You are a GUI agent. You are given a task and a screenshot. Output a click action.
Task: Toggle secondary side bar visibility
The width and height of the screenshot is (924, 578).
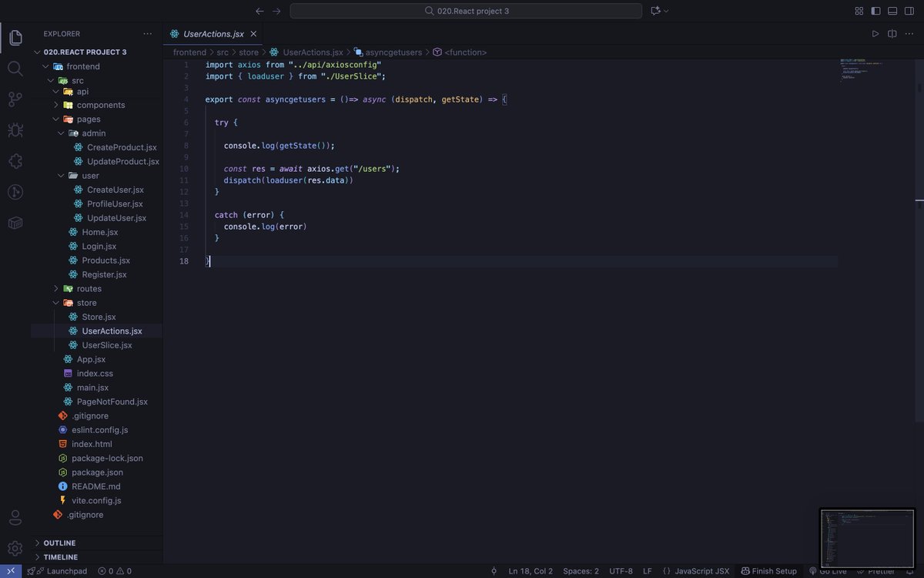click(x=909, y=11)
